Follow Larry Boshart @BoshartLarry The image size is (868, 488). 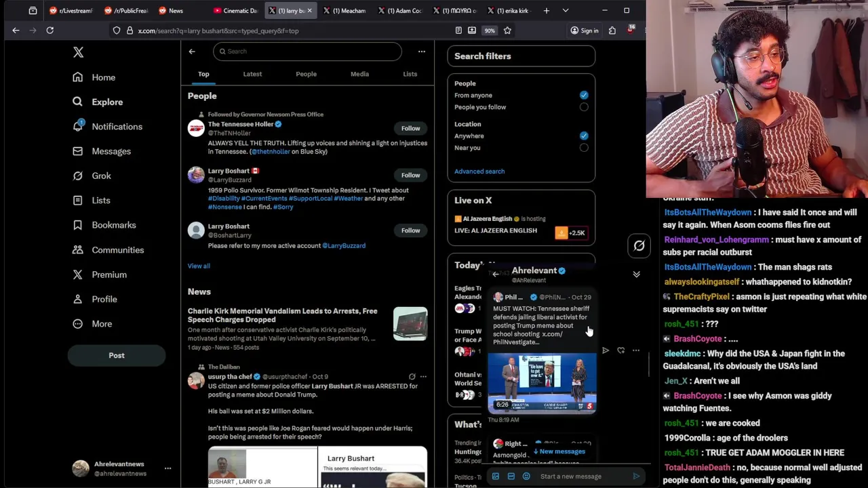(410, 230)
